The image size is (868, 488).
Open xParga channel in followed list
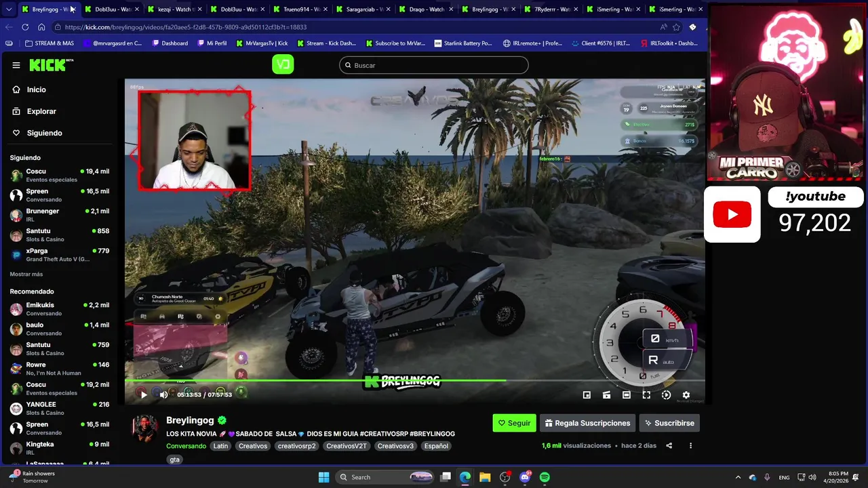point(60,255)
